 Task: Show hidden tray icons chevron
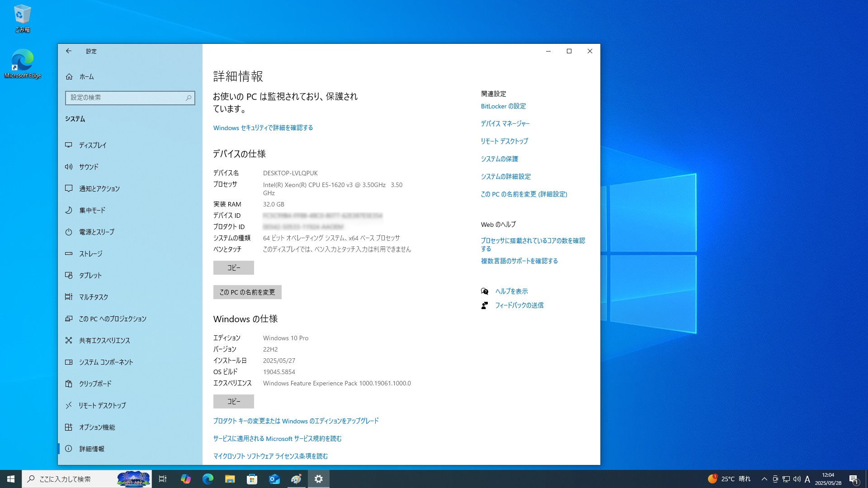pos(764,479)
